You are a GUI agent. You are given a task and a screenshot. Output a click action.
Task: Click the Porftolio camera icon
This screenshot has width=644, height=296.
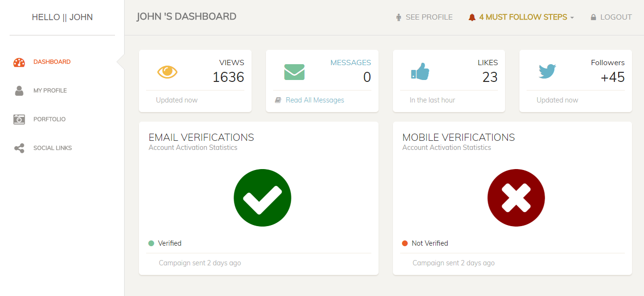tap(19, 119)
